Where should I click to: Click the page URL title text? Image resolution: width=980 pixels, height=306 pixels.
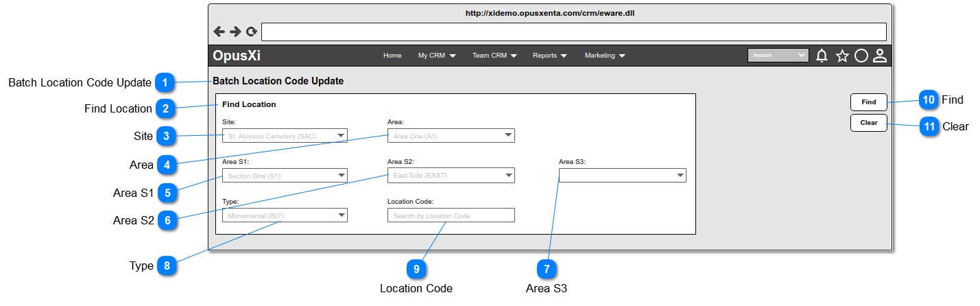pos(550,13)
